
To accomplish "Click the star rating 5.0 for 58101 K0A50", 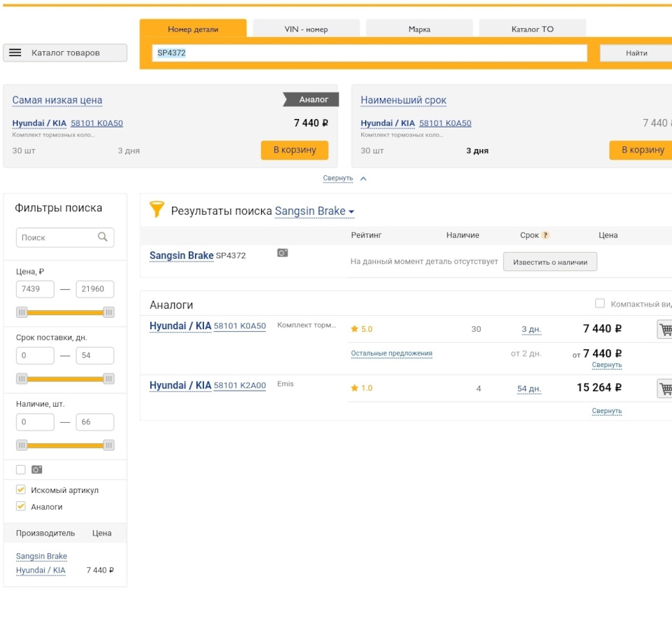I will pos(362,329).
